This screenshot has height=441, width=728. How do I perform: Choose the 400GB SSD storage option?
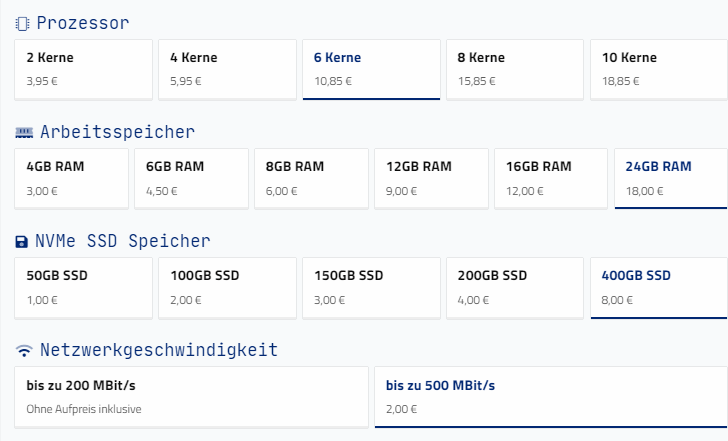[659, 288]
